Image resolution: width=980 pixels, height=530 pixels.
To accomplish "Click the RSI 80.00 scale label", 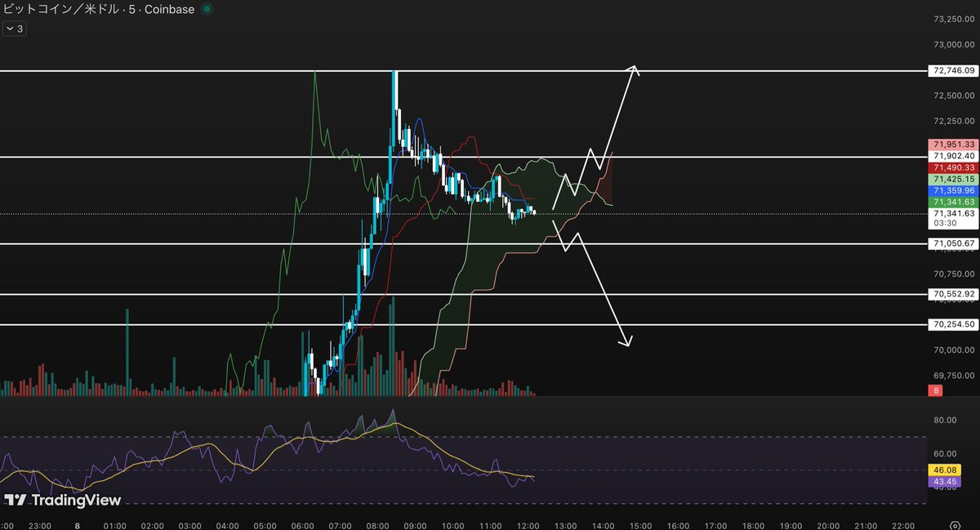I will point(946,421).
